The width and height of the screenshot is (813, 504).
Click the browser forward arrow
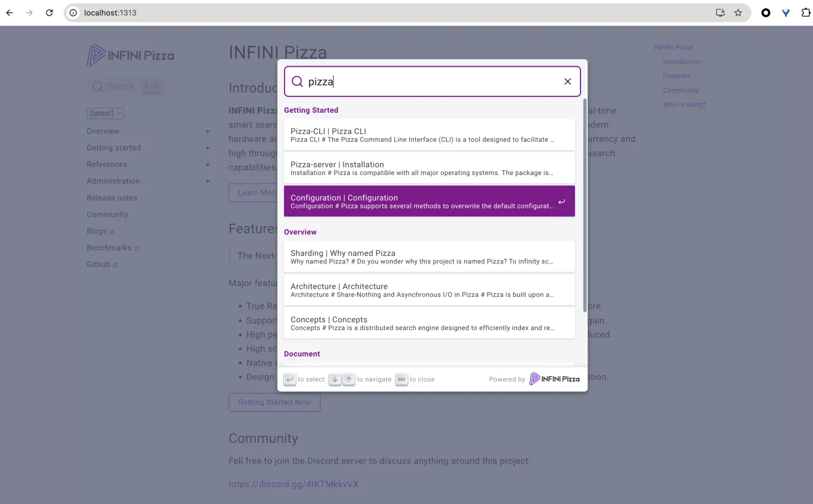click(x=29, y=12)
